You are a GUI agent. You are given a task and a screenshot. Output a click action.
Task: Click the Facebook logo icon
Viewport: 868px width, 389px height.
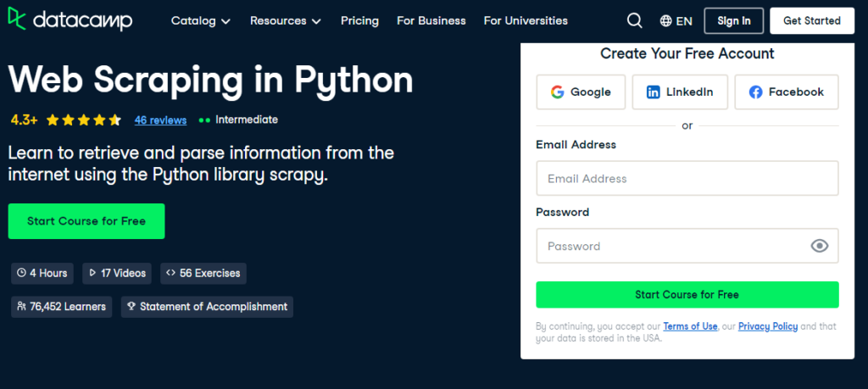(755, 92)
